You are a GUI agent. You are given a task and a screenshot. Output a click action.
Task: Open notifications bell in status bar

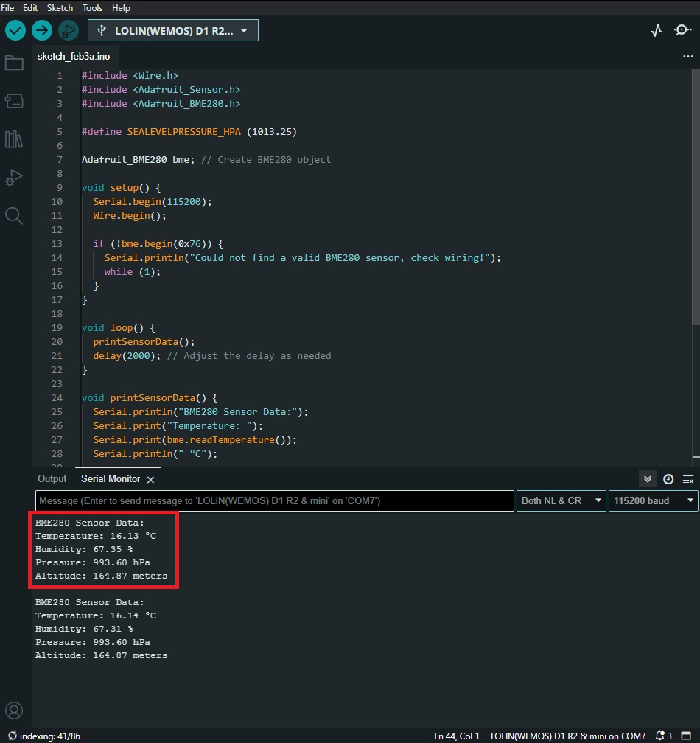click(x=664, y=736)
